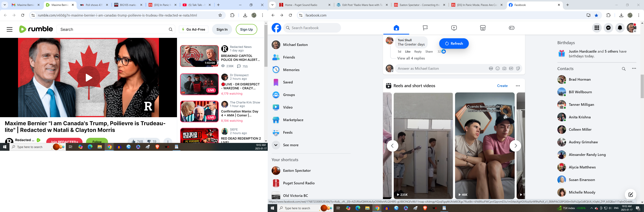Open Facebook Marketplace top nav icon

(x=483, y=28)
